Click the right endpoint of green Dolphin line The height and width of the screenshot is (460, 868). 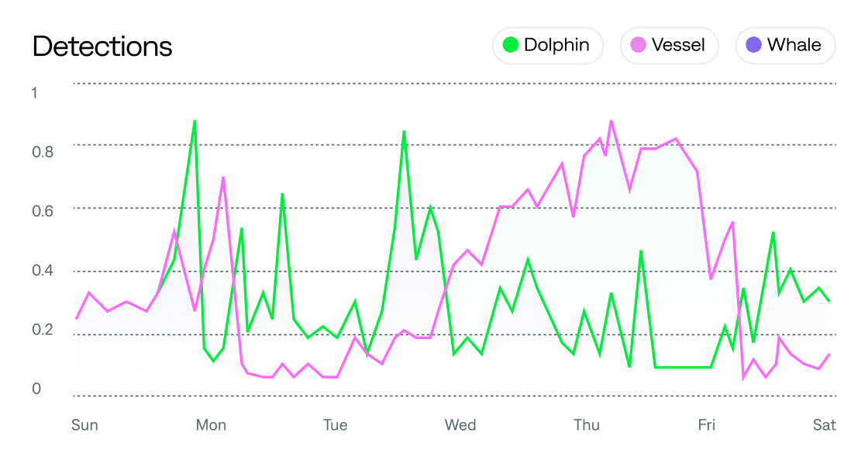[x=830, y=301]
